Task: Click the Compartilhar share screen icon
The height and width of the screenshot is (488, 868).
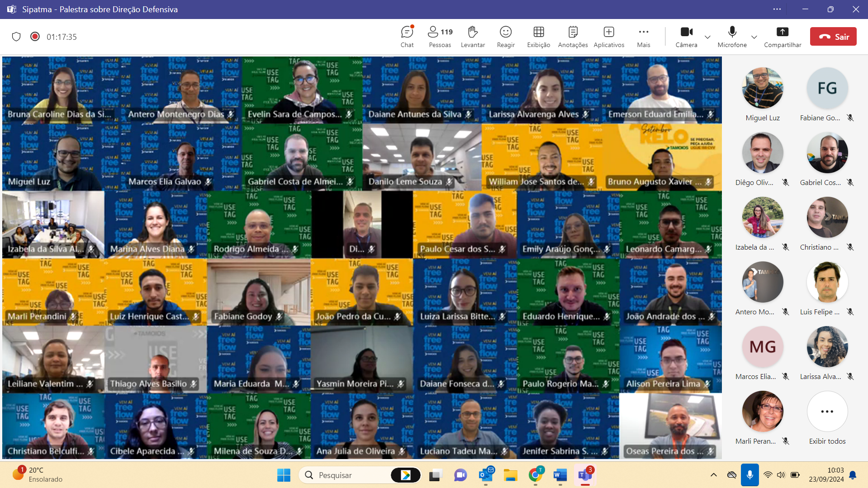Action: tap(783, 37)
